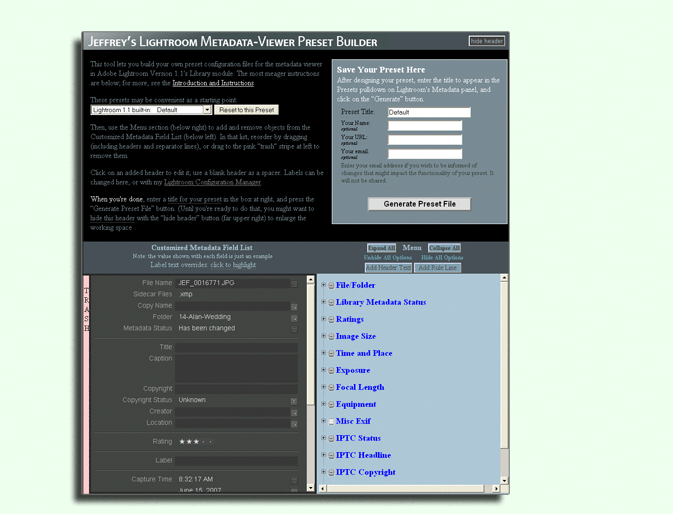Viewport: 673px width, 514px height.
Task: Click the Add Rule Line button
Action: (x=437, y=268)
